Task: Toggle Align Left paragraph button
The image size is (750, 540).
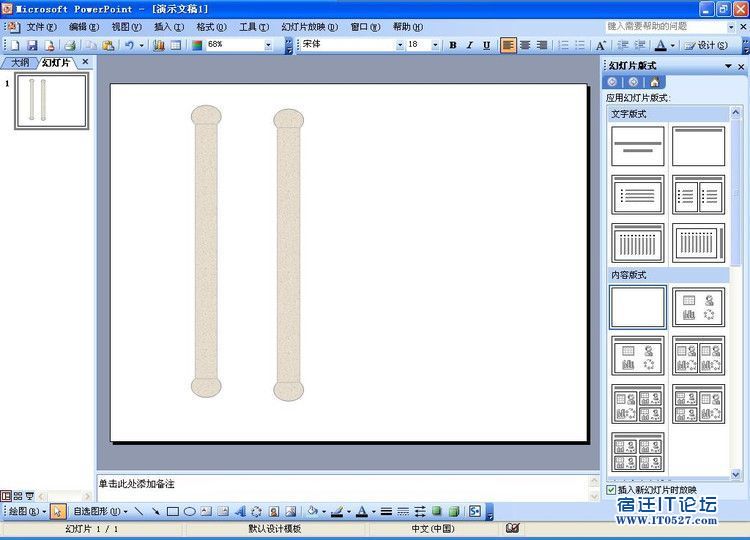Action: tap(508, 45)
